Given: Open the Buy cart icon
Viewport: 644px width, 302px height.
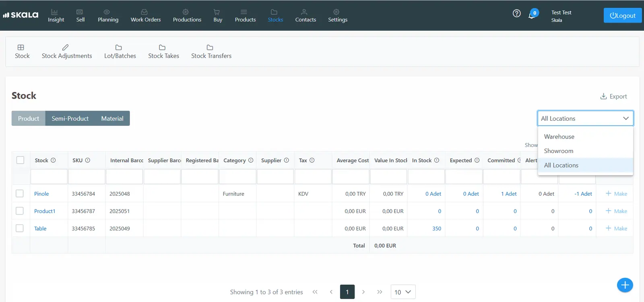Looking at the screenshot, I should pos(217,12).
